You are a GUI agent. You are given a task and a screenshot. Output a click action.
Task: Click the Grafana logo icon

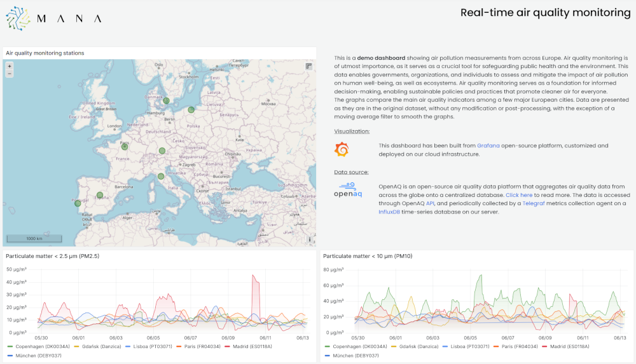(x=342, y=150)
